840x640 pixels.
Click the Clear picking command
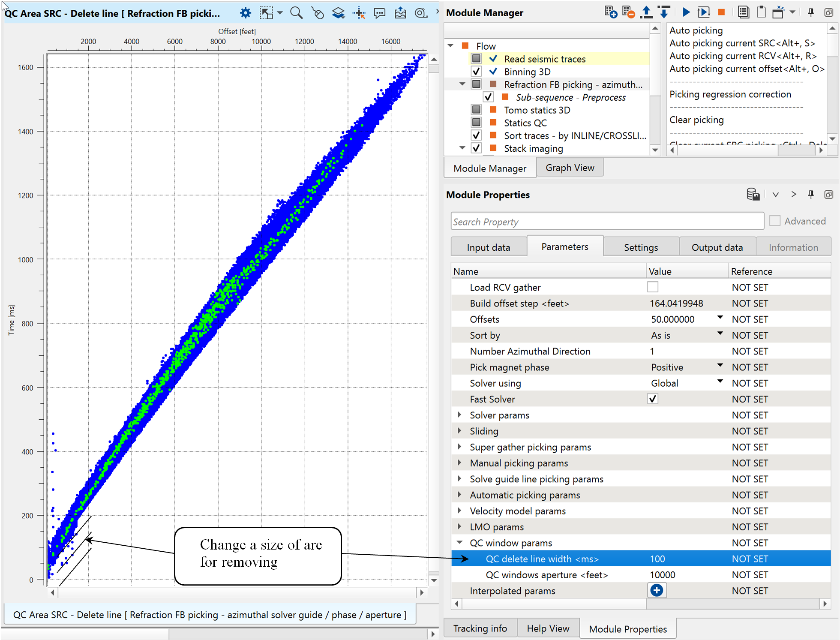click(x=696, y=120)
